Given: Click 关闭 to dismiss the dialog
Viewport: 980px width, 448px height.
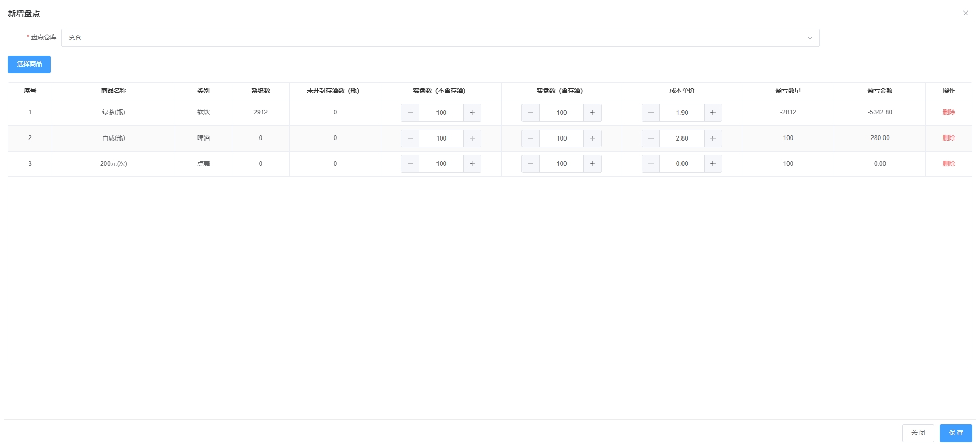Looking at the screenshot, I should [x=918, y=433].
